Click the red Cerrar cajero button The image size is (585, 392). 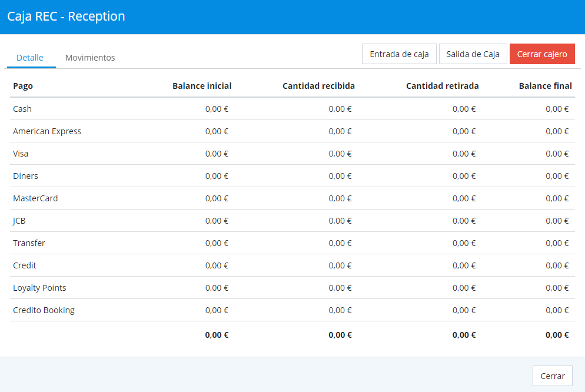[541, 54]
